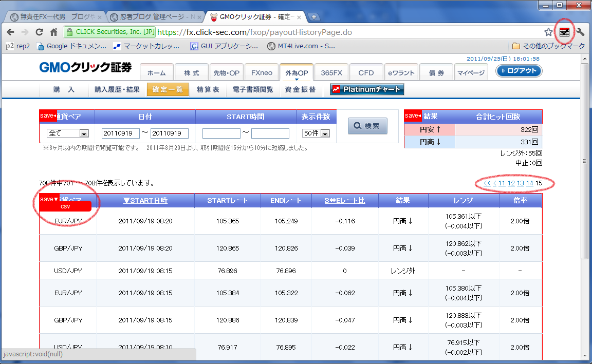Open Chrome wrench settings menu
Viewport: 592px width, 364px height.
tap(580, 32)
